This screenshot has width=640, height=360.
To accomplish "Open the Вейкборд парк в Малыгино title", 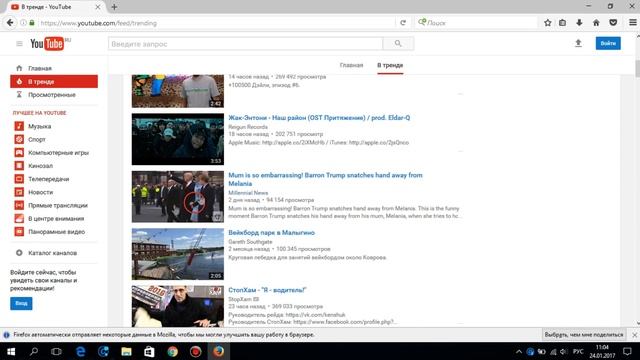I will tap(271, 233).
